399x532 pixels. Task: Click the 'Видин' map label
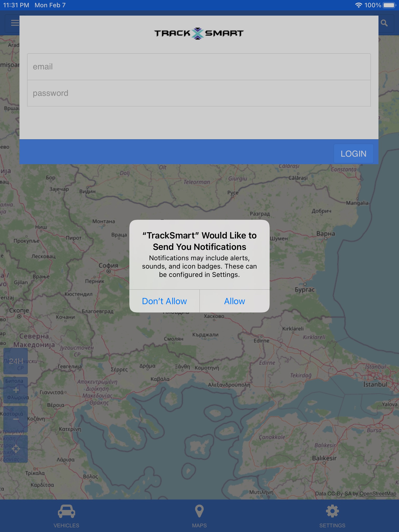[x=87, y=191]
